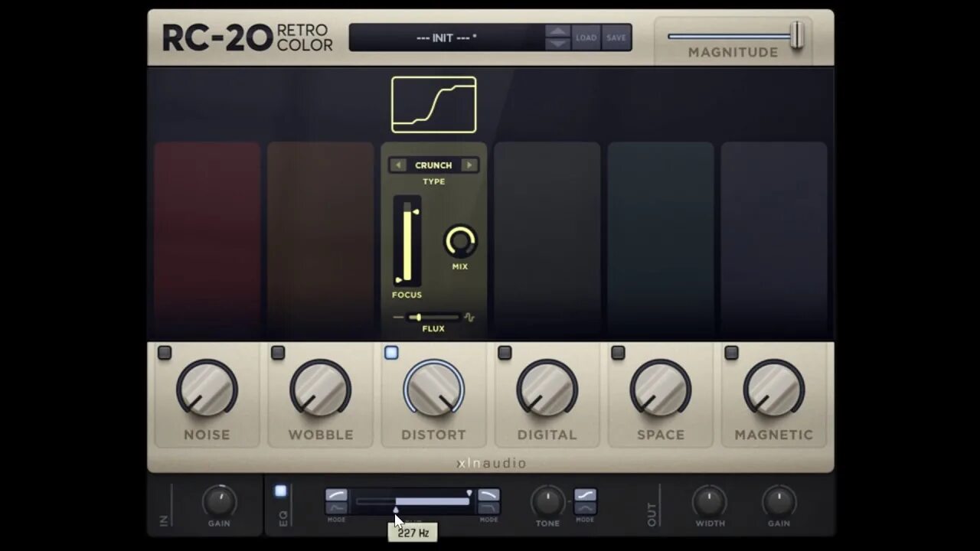
Task: Click the Magnetic module knob
Action: click(x=773, y=389)
